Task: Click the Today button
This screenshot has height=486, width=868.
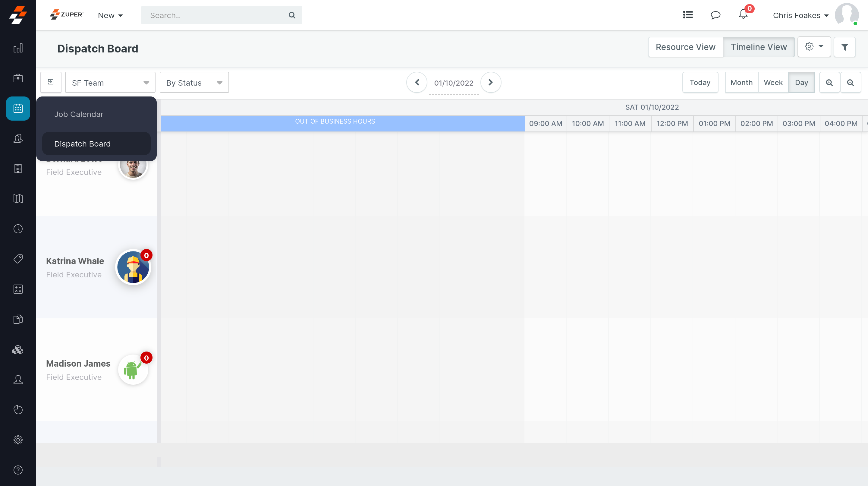Action: click(x=700, y=83)
